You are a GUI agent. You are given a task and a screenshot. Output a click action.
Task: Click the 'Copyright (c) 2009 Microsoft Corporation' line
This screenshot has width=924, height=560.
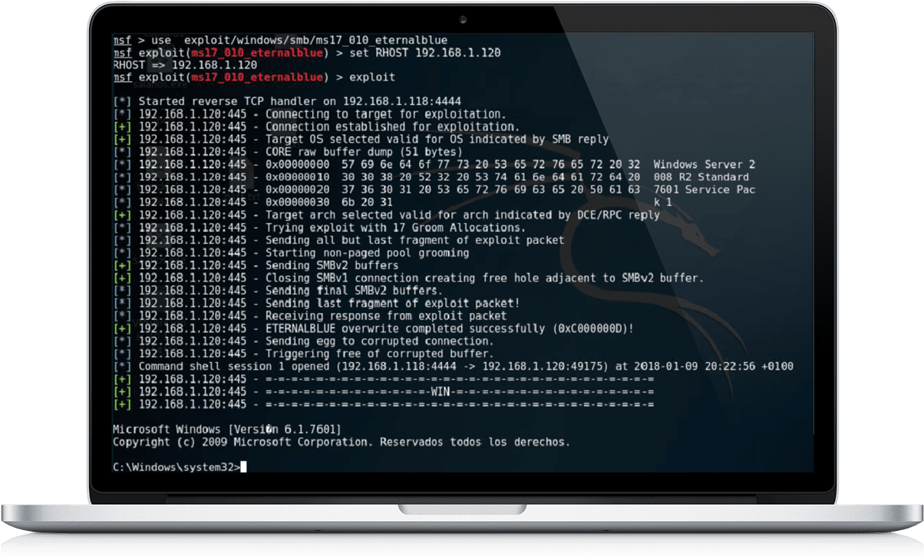(x=342, y=442)
